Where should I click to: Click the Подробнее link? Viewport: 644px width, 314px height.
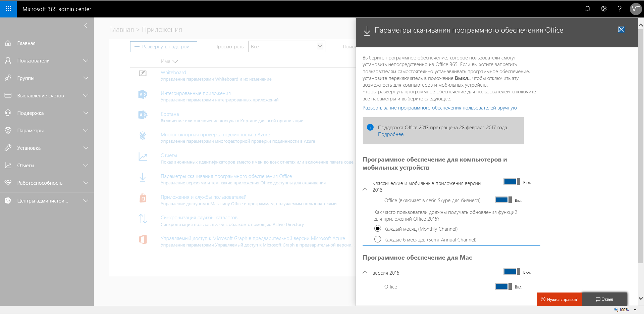(x=391, y=134)
